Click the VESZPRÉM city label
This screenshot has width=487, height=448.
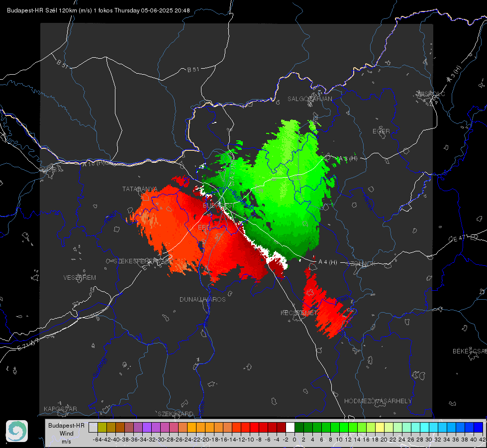click(x=80, y=277)
